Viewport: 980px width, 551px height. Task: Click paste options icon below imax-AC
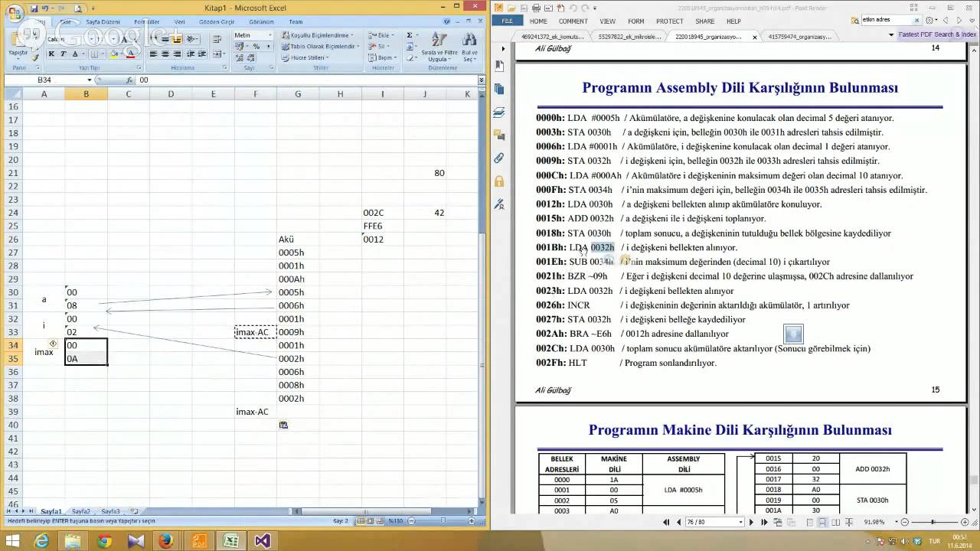point(283,425)
